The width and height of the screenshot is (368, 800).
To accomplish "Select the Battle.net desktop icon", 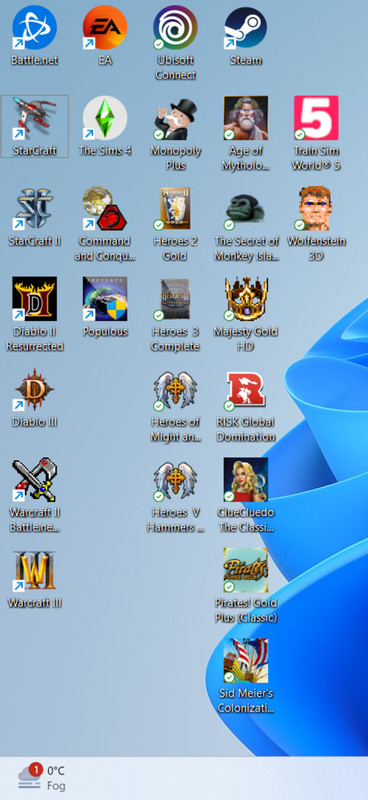I will point(34,28).
